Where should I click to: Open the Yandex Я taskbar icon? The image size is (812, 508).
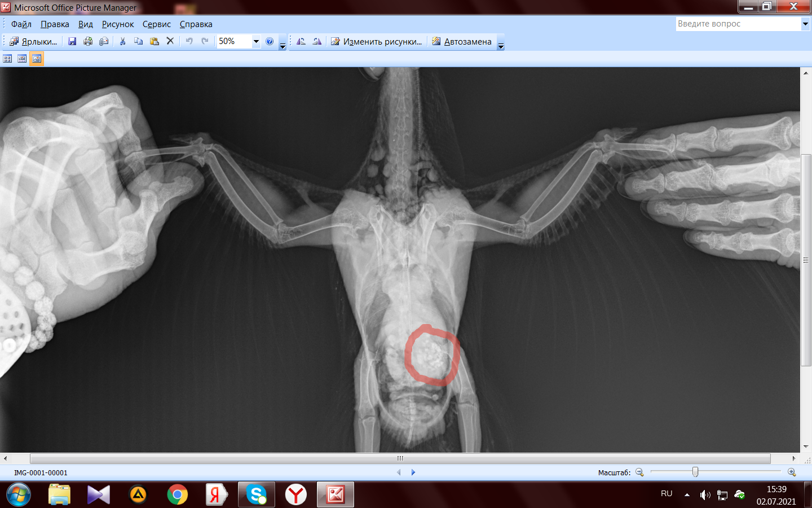coord(217,495)
